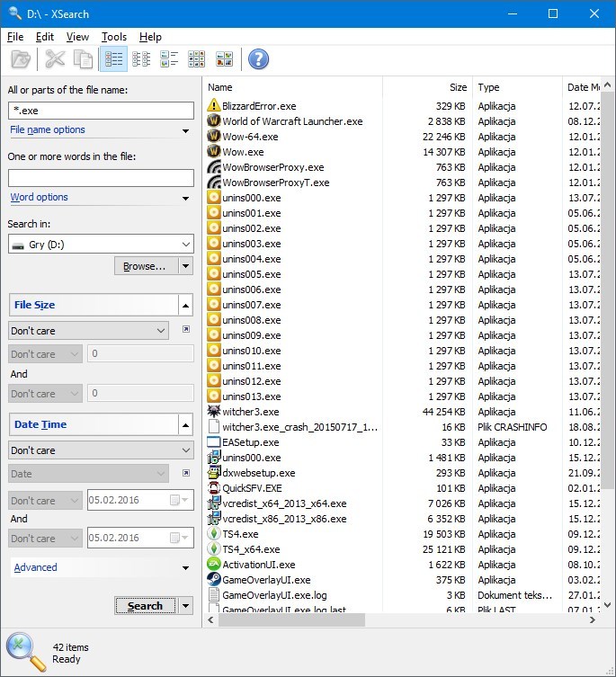Click the ActivationUI.exe EA icon
Image resolution: width=616 pixels, height=677 pixels.
(214, 564)
